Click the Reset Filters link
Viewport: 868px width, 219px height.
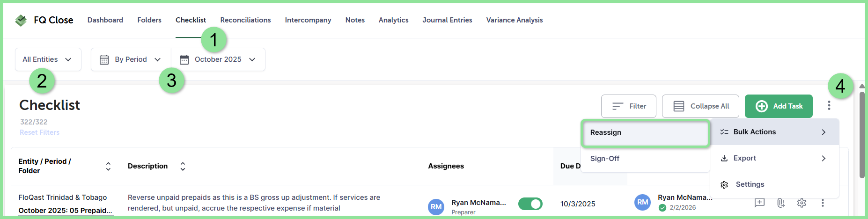point(40,132)
